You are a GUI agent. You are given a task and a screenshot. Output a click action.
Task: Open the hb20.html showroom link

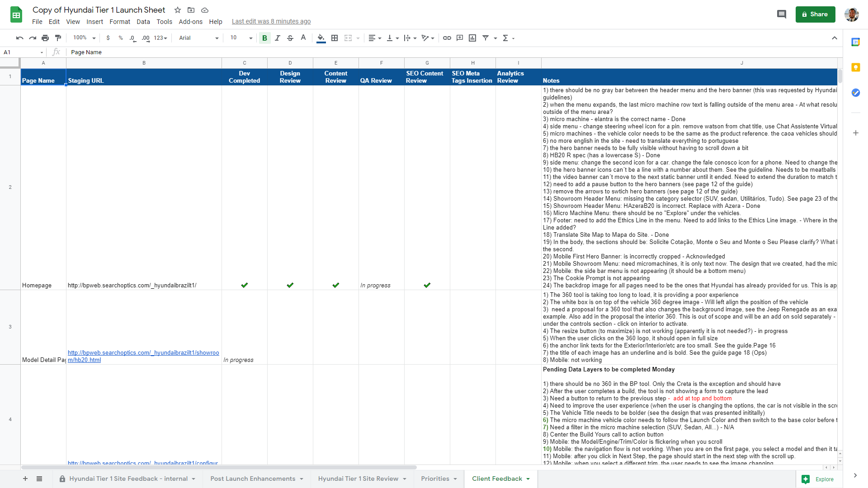click(143, 356)
